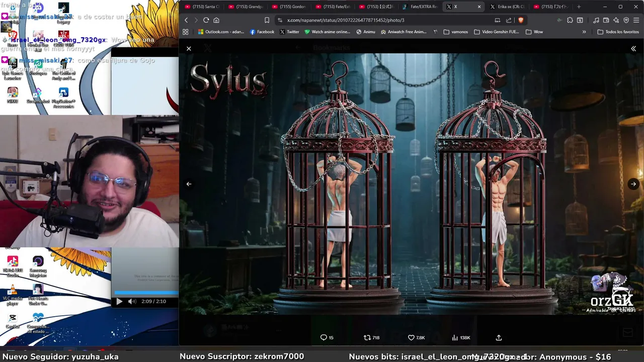Click the browser back button
The height and width of the screenshot is (362, 644).
(186, 20)
